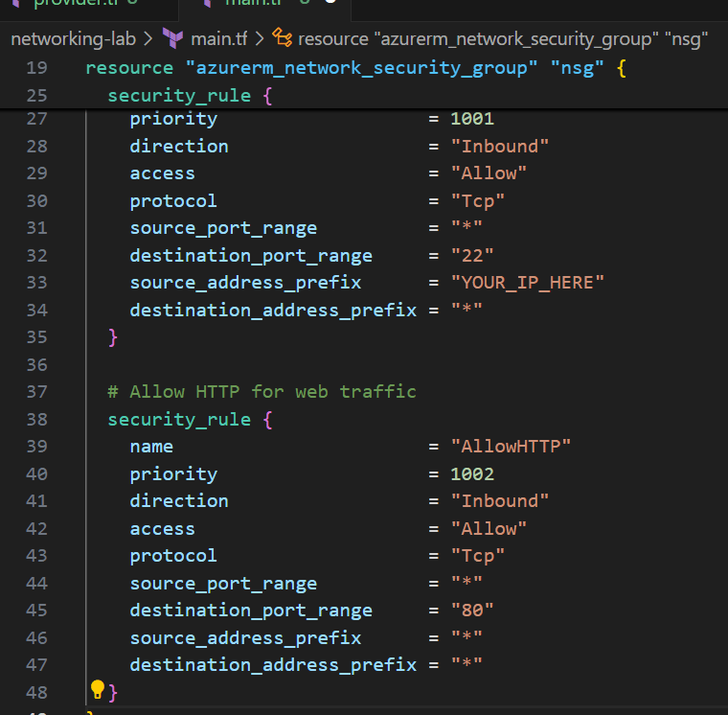The width and height of the screenshot is (728, 715).
Task: Click the Terraform icon in the breadcrumb
Action: coord(173,39)
